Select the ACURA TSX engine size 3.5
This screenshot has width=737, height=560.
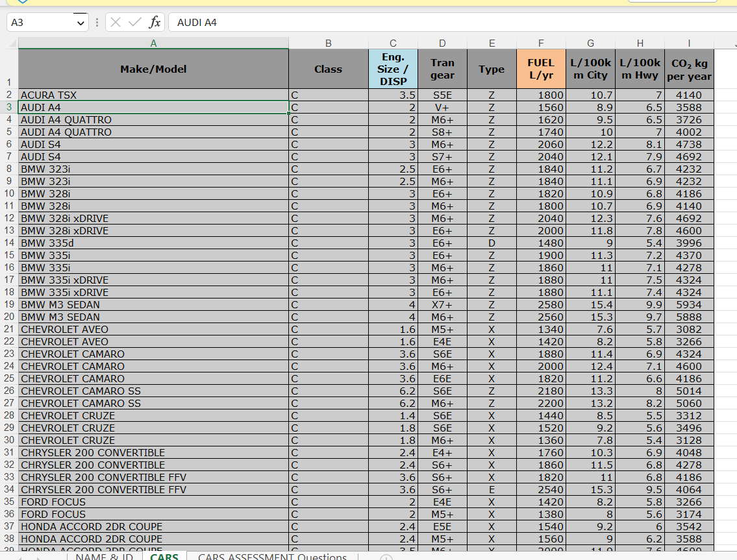click(393, 95)
